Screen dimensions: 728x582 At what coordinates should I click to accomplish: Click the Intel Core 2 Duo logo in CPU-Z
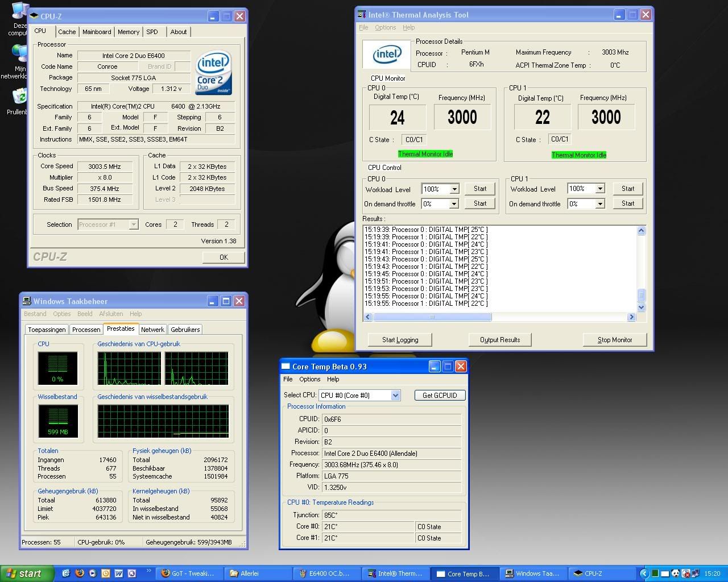[213, 73]
